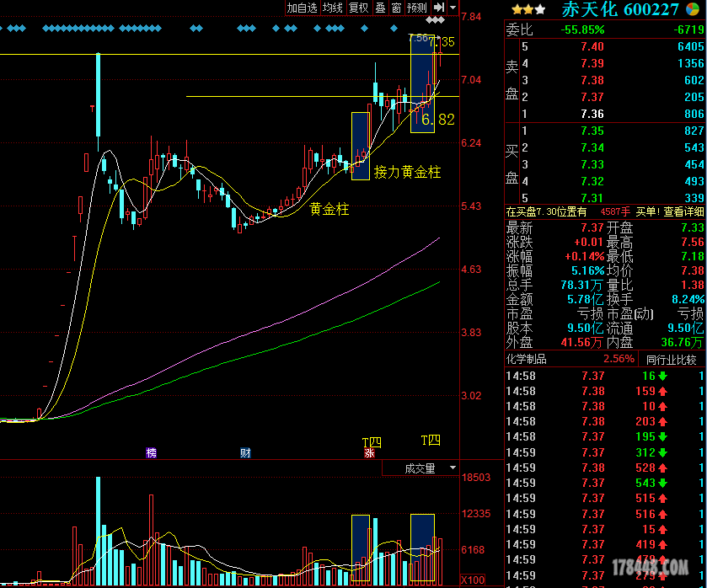The height and width of the screenshot is (588, 707).
Task: Click the 委比 value -55.85%
Action: click(x=582, y=29)
